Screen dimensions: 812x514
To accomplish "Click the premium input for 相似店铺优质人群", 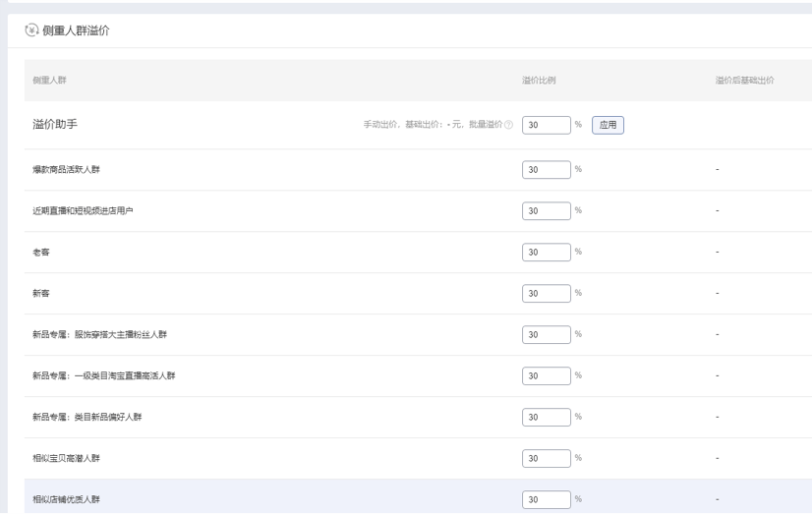I will pyautogui.click(x=546, y=500).
